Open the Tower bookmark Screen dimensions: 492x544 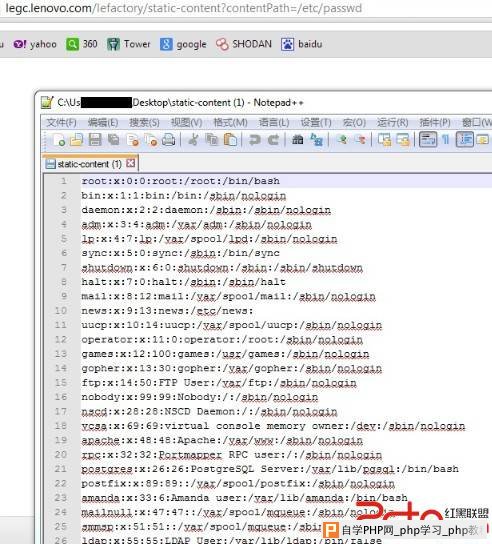pyautogui.click(x=128, y=44)
